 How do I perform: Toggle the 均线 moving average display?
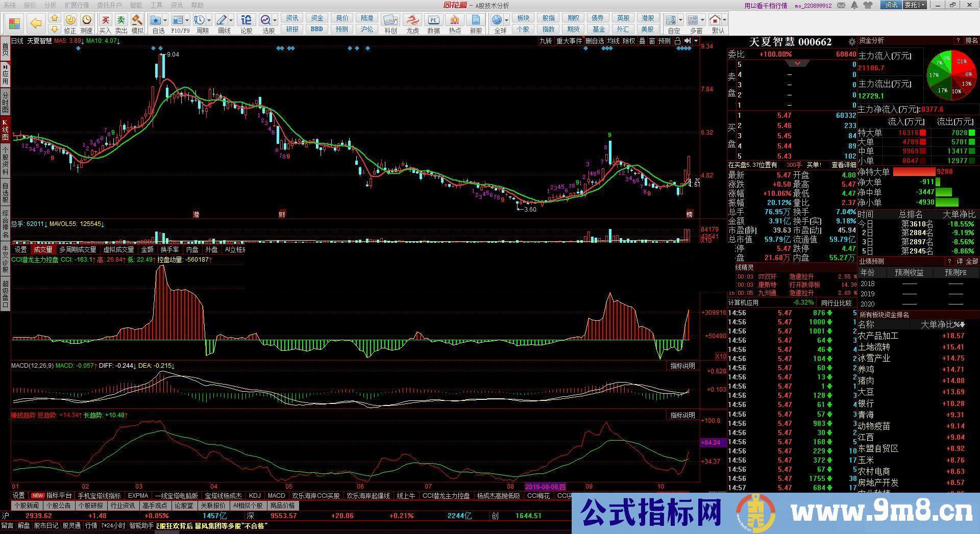pos(613,41)
